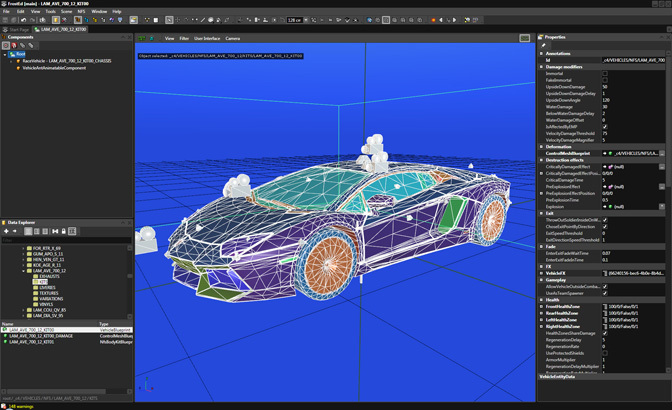
Task: Click the globe icon in main toolbar
Action: 369,20
